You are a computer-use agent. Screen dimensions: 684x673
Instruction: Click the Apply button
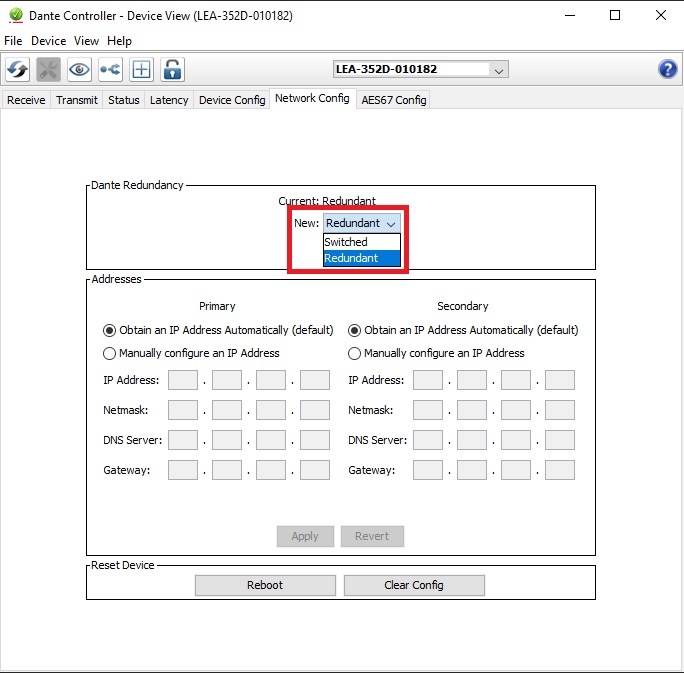305,536
